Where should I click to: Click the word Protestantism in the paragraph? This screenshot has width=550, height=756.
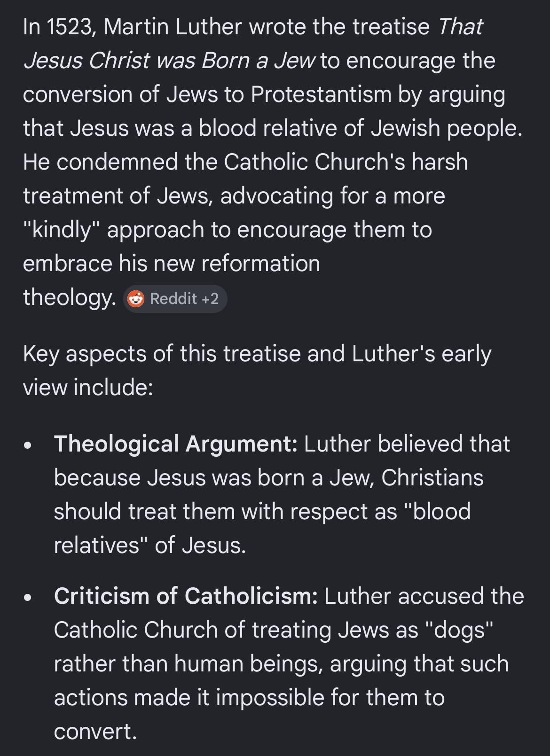pos(321,94)
